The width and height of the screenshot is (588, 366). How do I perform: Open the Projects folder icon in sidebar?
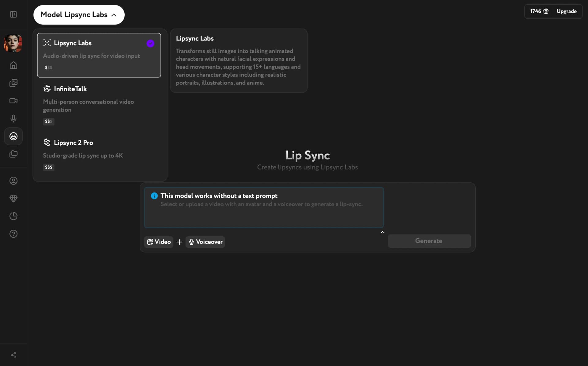click(13, 154)
